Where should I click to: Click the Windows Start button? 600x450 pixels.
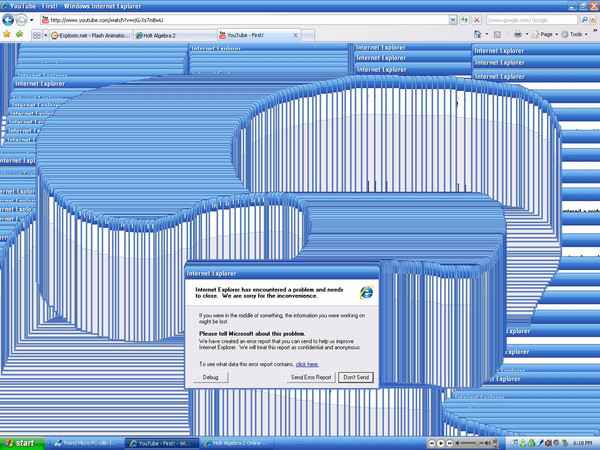22,443
